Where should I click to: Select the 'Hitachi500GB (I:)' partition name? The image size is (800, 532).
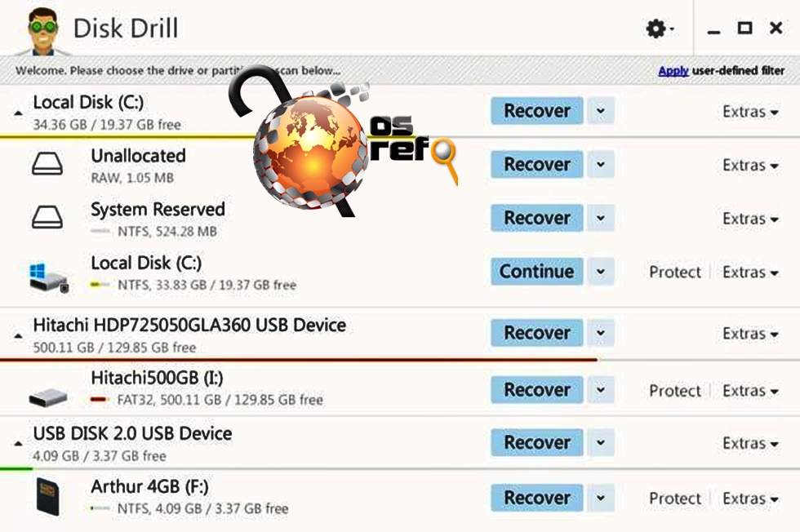click(x=157, y=378)
